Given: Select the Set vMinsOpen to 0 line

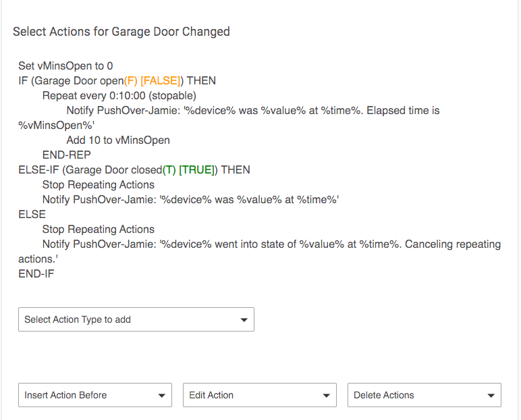Looking at the screenshot, I should coord(65,66).
